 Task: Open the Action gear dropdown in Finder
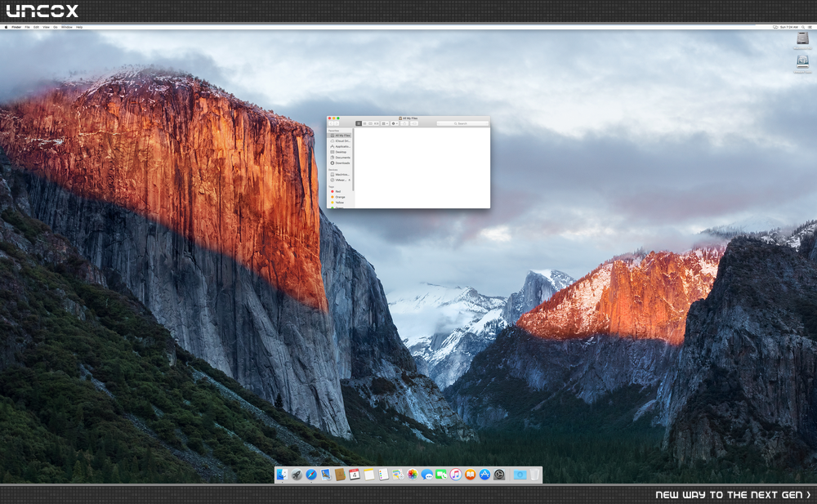coord(395,123)
